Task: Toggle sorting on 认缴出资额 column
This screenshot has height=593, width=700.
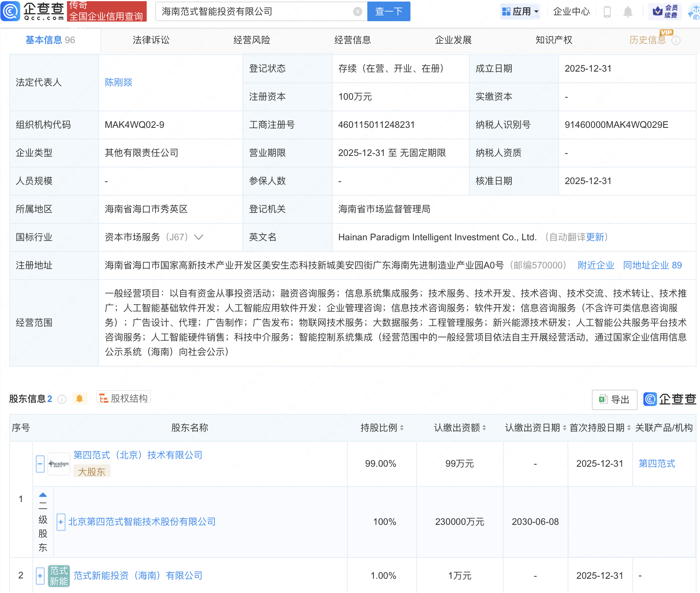Action: (x=485, y=428)
